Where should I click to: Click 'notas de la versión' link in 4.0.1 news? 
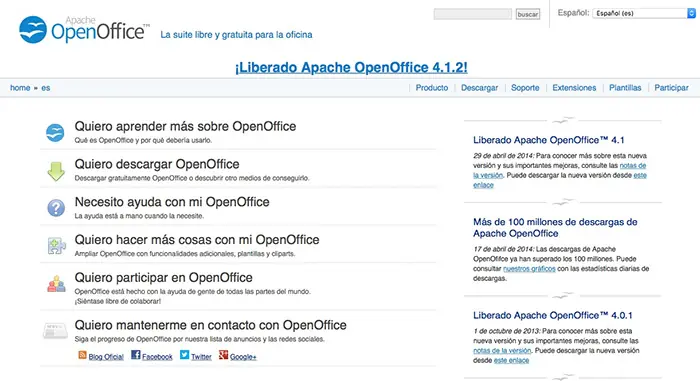pos(502,351)
